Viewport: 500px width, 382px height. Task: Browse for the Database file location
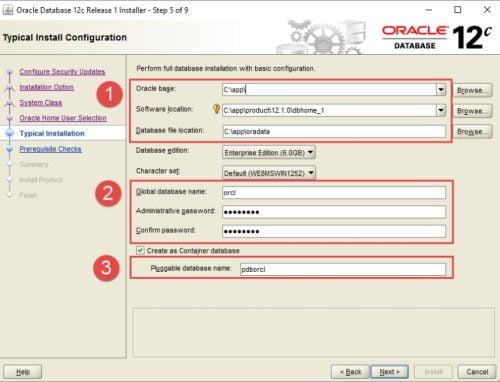pos(472,132)
